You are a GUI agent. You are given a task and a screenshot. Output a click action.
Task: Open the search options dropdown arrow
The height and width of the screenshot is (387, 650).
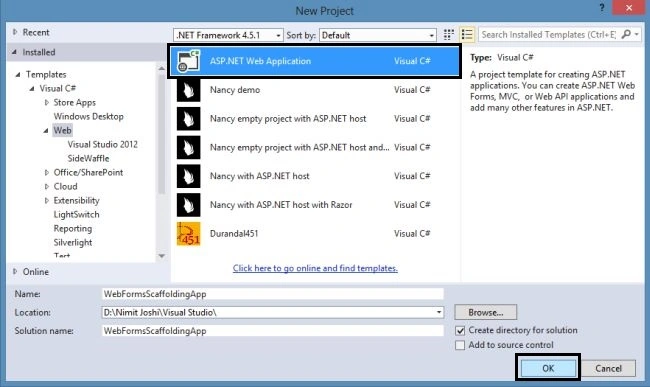pos(637,34)
